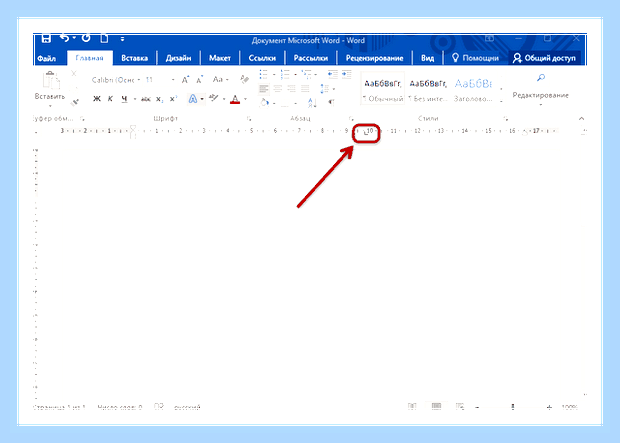Redo the last action
Image resolution: width=620 pixels, height=443 pixels.
[x=86, y=38]
